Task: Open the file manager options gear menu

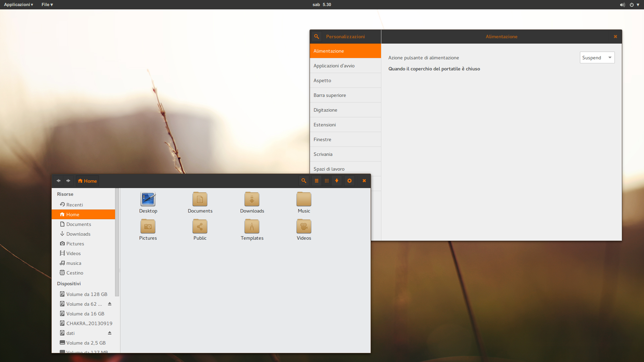Action: tap(349, 181)
